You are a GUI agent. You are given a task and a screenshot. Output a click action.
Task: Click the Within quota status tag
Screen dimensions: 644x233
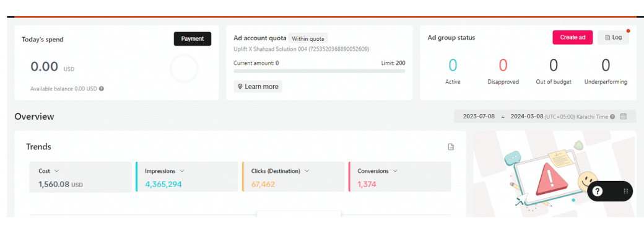click(308, 38)
